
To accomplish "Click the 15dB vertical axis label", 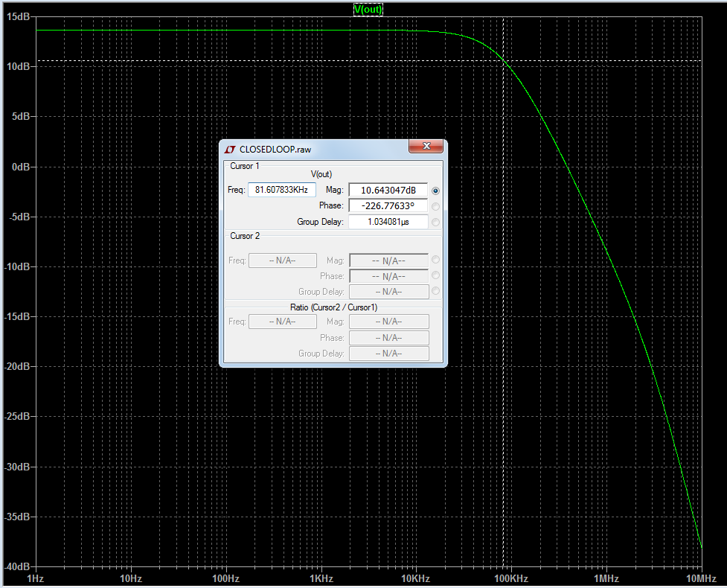I will point(18,16).
